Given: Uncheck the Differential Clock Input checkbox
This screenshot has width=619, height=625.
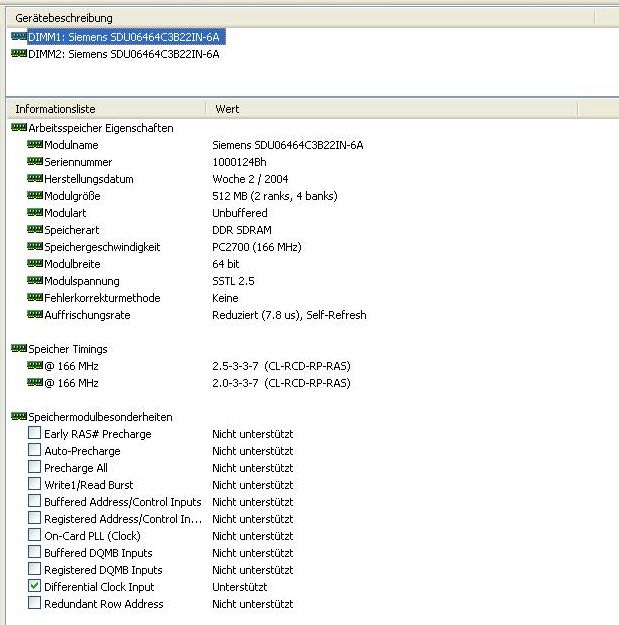Looking at the screenshot, I should tap(34, 586).
